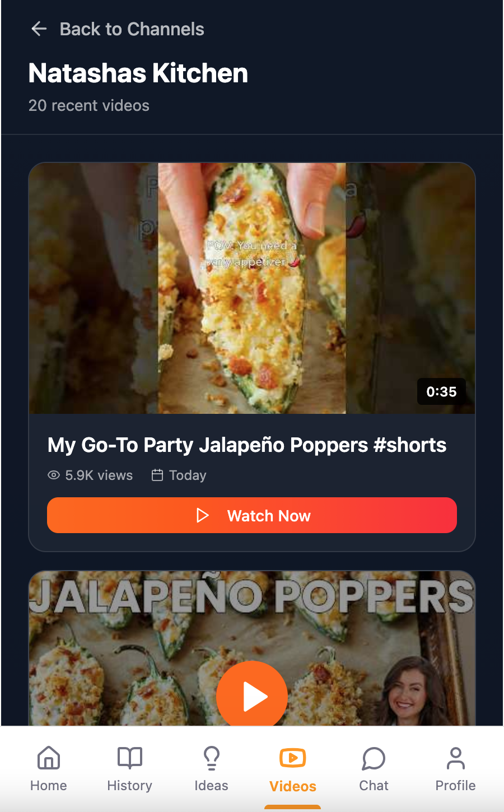The image size is (504, 812).
Task: Click the back arrow icon
Action: [x=39, y=29]
